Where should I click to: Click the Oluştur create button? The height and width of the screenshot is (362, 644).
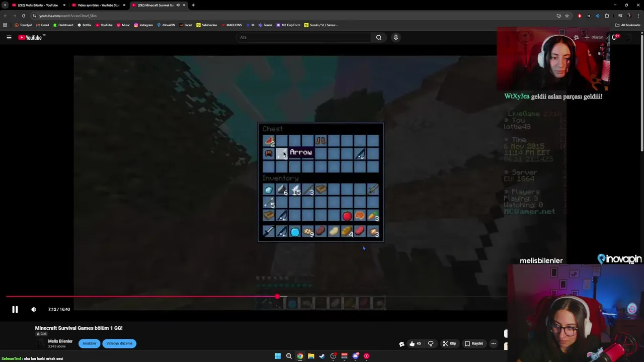pyautogui.click(x=594, y=37)
